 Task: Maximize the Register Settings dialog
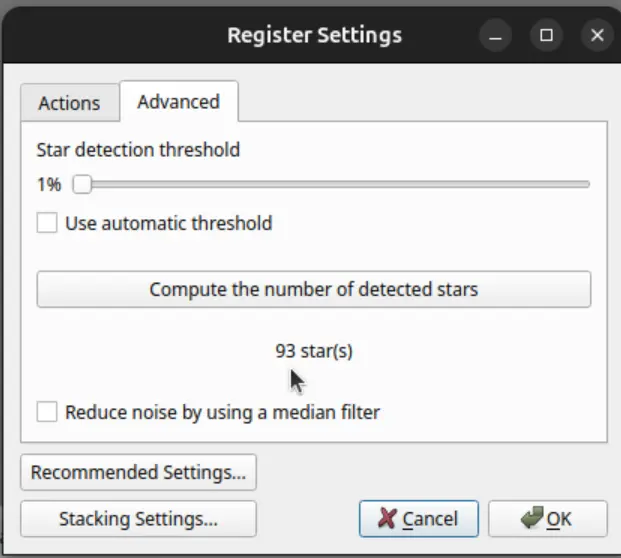[x=546, y=36]
